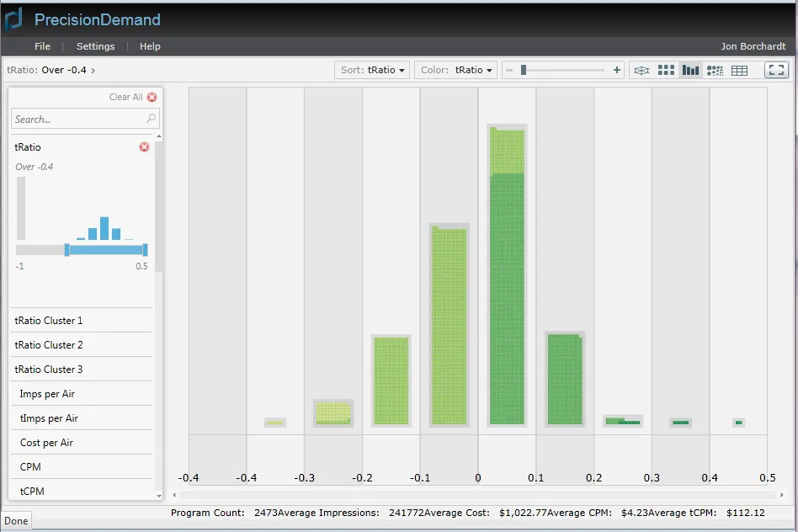Expand the Cost per Air filter
The image size is (798, 532).
tap(82, 443)
